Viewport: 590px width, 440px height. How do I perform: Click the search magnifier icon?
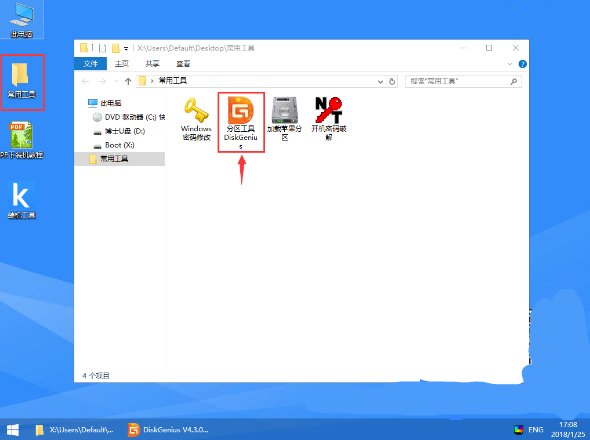click(513, 81)
